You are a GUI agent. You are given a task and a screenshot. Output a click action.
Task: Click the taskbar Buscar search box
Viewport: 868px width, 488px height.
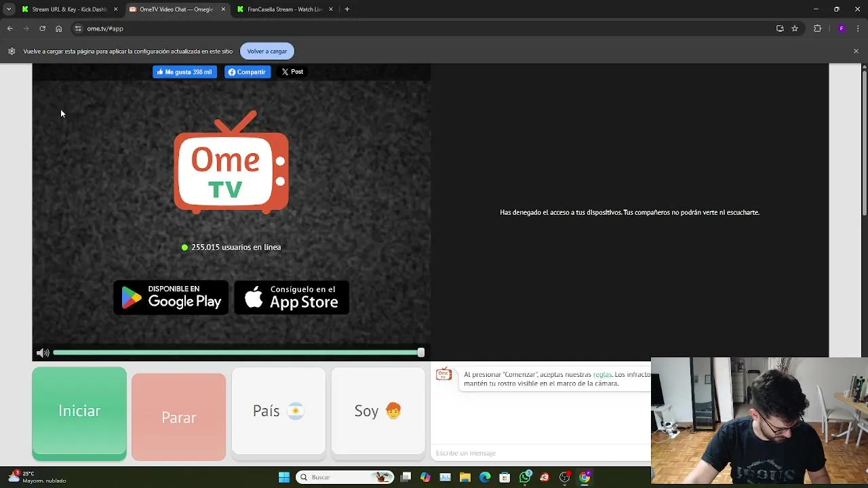[x=346, y=477]
